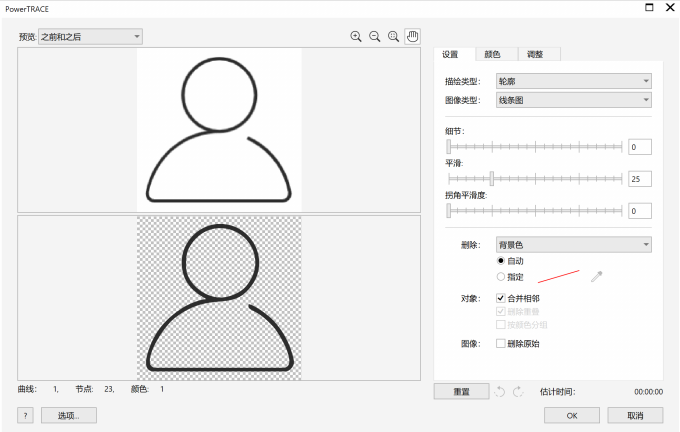680x432 pixels.
Task: Click the 曲线 count label
Action: point(27,389)
